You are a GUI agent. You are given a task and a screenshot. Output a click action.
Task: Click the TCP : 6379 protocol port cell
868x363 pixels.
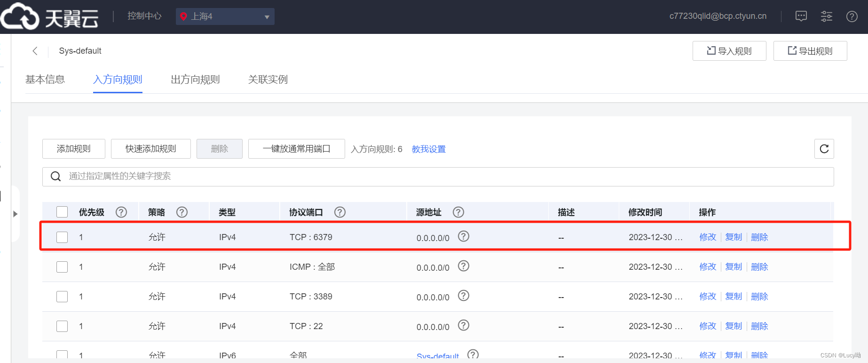point(311,237)
